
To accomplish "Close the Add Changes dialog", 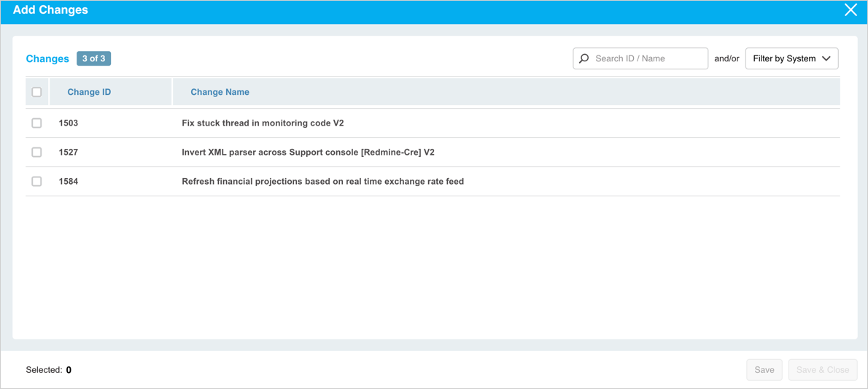I will click(x=850, y=10).
